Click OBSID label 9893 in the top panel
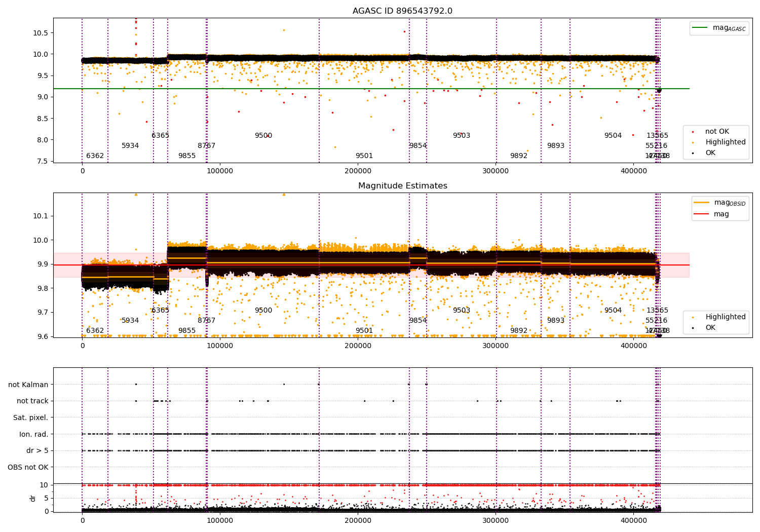 point(556,146)
